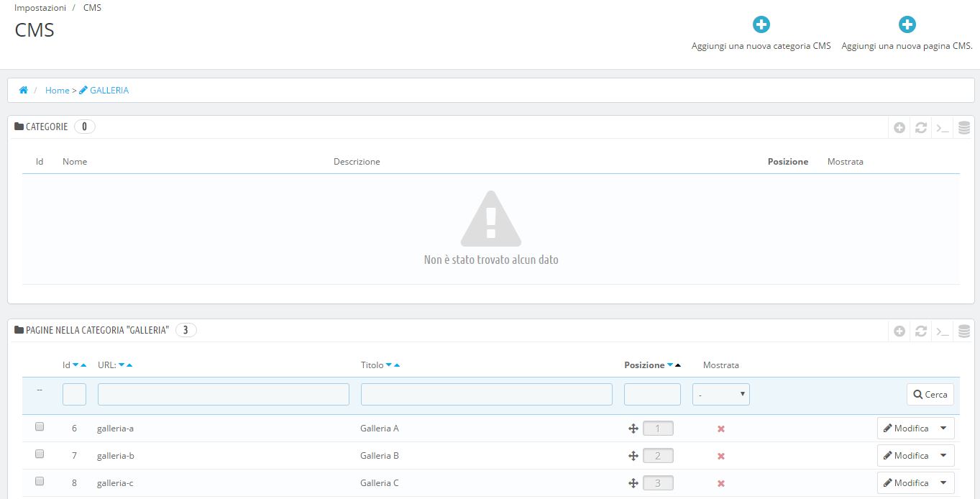Open the Mostrata filter dropdown
Image resolution: width=980 pixels, height=499 pixels.
pyautogui.click(x=720, y=394)
